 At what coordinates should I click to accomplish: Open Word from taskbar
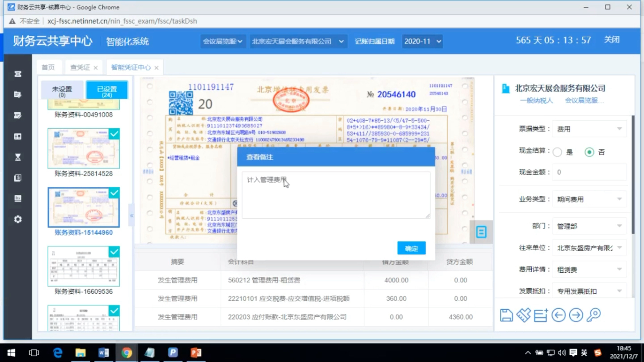point(104,353)
